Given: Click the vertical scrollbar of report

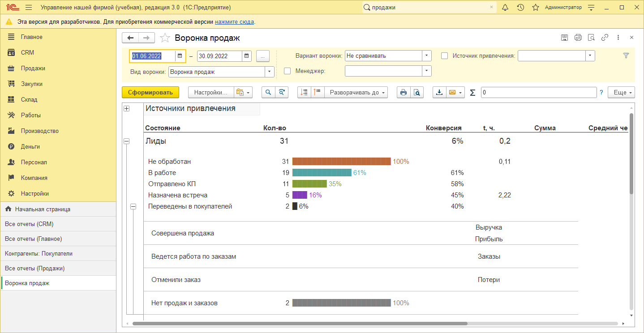Looking at the screenshot, I should (631, 154).
